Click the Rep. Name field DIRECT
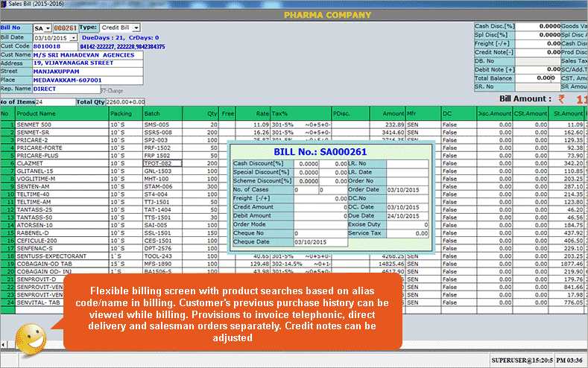This screenshot has height=368, width=588. click(x=66, y=89)
